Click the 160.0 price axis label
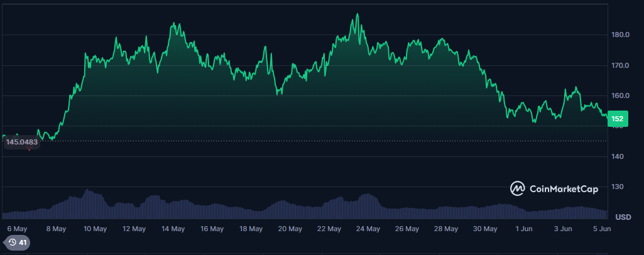644x255 pixels. 621,95
